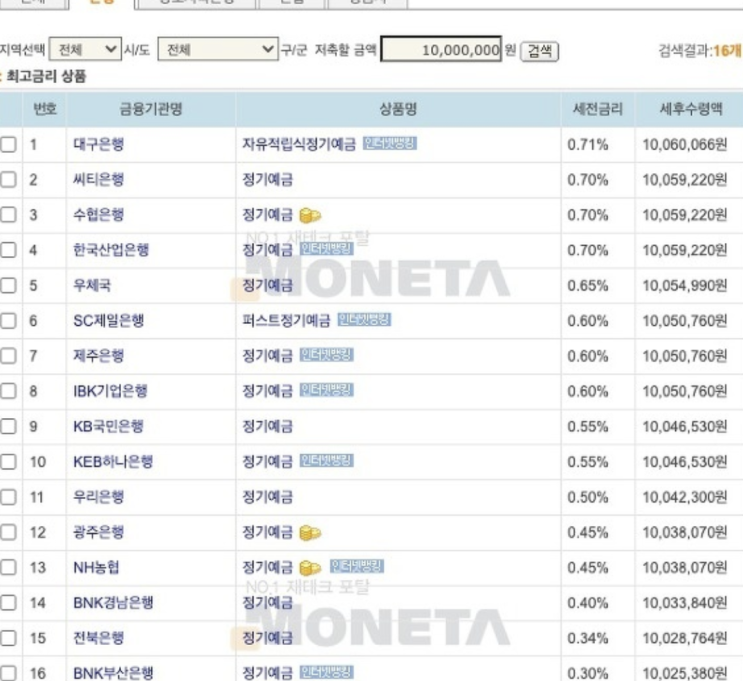This screenshot has width=743, height=681.
Task: Click 인터넷뱅킹 badge in 대구은행 row
Action: coord(390,143)
